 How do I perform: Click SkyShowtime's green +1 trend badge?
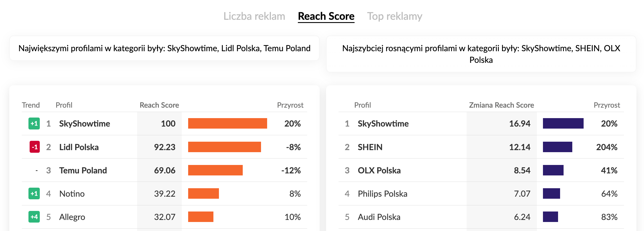point(34,124)
